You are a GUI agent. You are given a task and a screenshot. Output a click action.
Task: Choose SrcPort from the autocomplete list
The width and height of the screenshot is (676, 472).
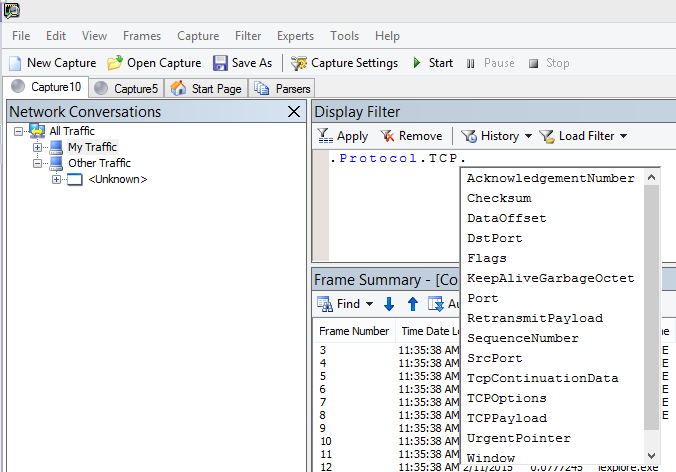coord(494,358)
